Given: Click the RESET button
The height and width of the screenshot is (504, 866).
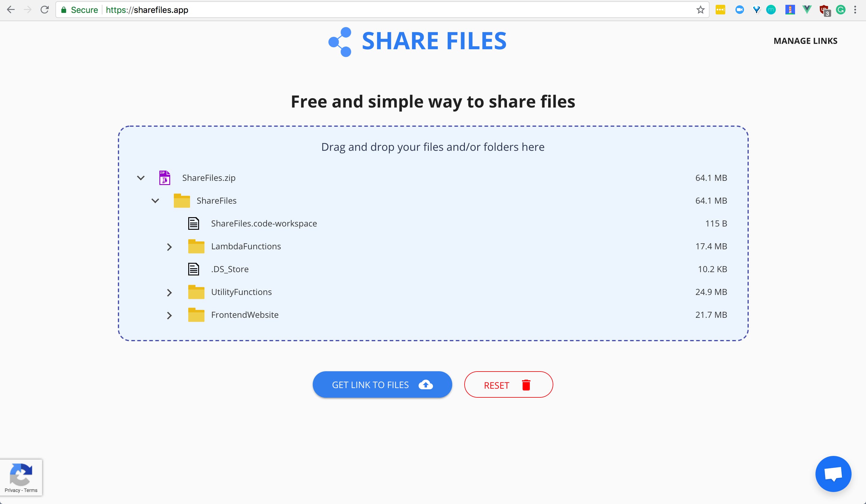Looking at the screenshot, I should click(x=508, y=384).
